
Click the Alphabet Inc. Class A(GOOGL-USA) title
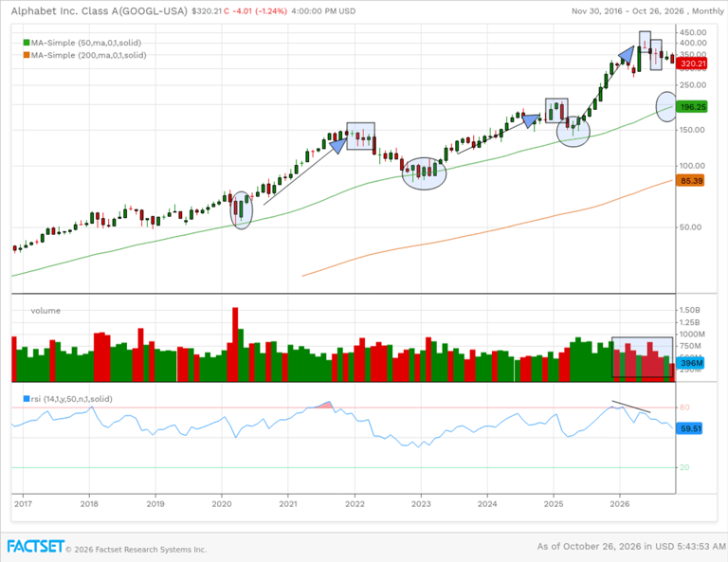(100, 10)
